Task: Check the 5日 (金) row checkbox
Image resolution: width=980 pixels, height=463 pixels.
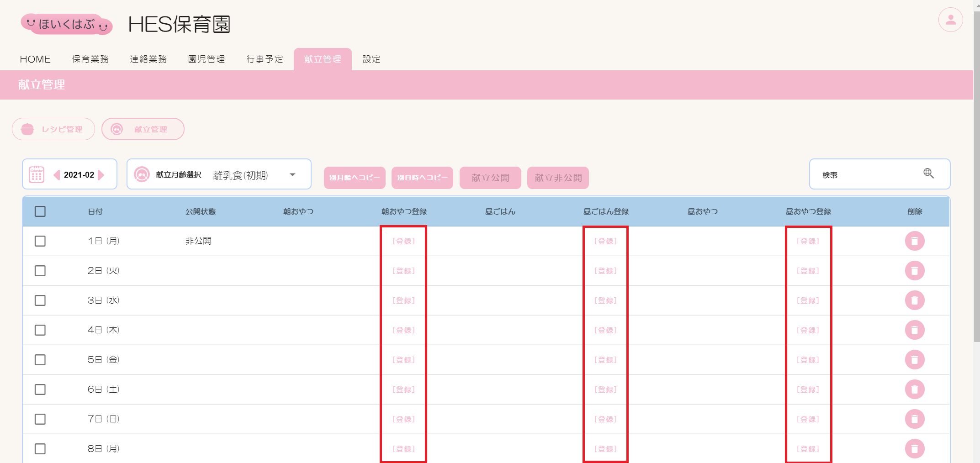Action: tap(40, 360)
